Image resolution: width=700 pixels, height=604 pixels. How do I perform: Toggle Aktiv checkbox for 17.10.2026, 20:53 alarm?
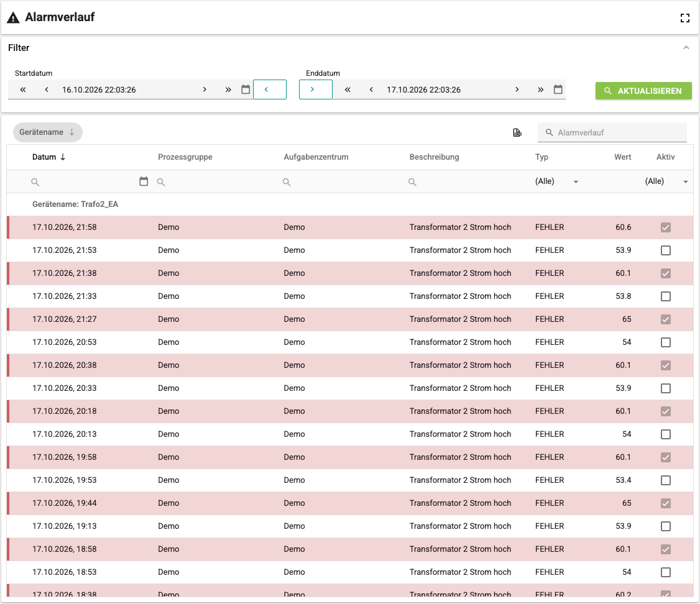coord(666,342)
